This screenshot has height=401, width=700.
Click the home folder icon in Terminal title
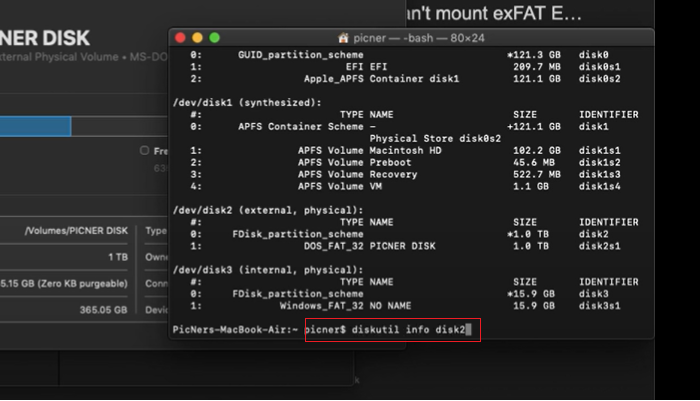[x=343, y=38]
